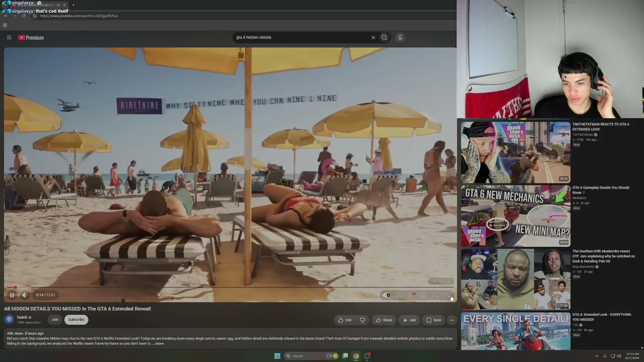644x362 pixels.
Task: Open more actions three-dot menu
Action: [452, 320]
